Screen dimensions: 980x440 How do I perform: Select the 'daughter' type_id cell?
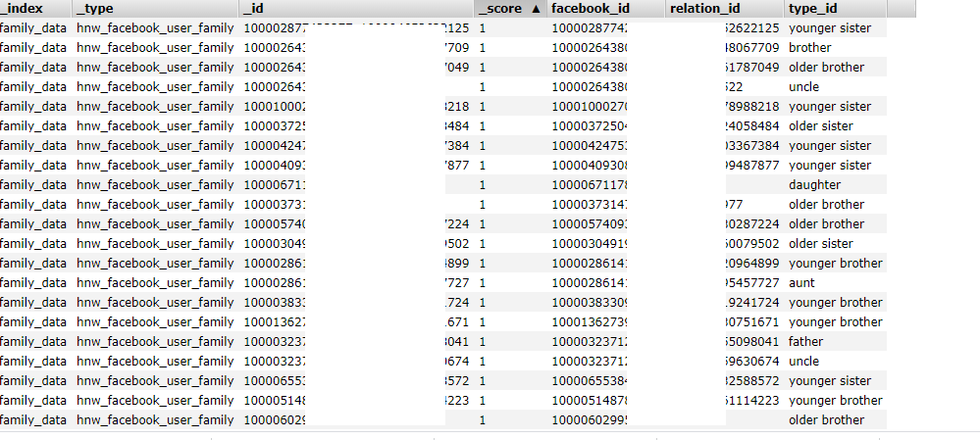[816, 185]
